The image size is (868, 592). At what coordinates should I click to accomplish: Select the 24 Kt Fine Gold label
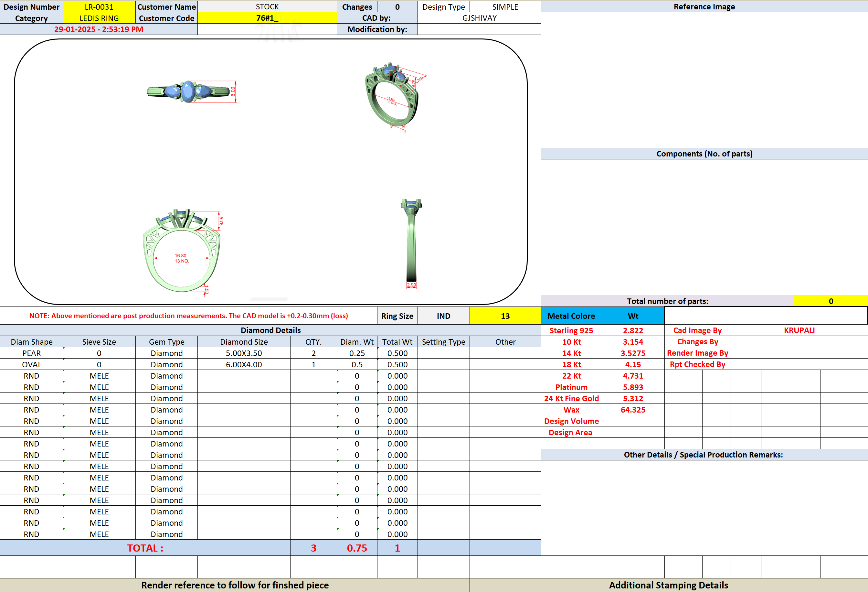tap(571, 398)
